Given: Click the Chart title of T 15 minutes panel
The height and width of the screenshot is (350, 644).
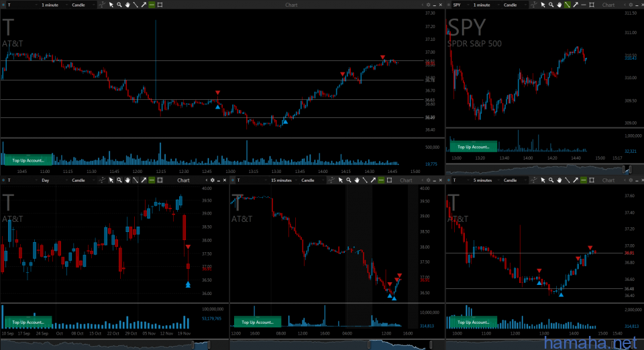Looking at the screenshot, I should (406, 180).
